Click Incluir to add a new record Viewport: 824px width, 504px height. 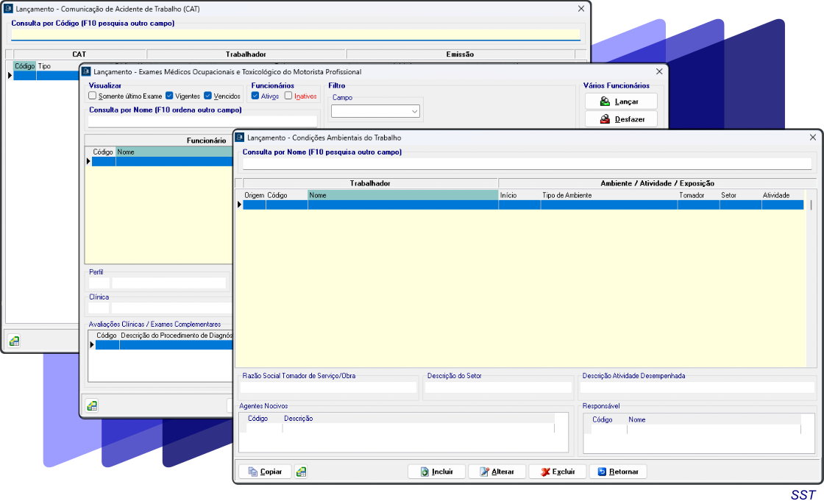[x=437, y=472]
